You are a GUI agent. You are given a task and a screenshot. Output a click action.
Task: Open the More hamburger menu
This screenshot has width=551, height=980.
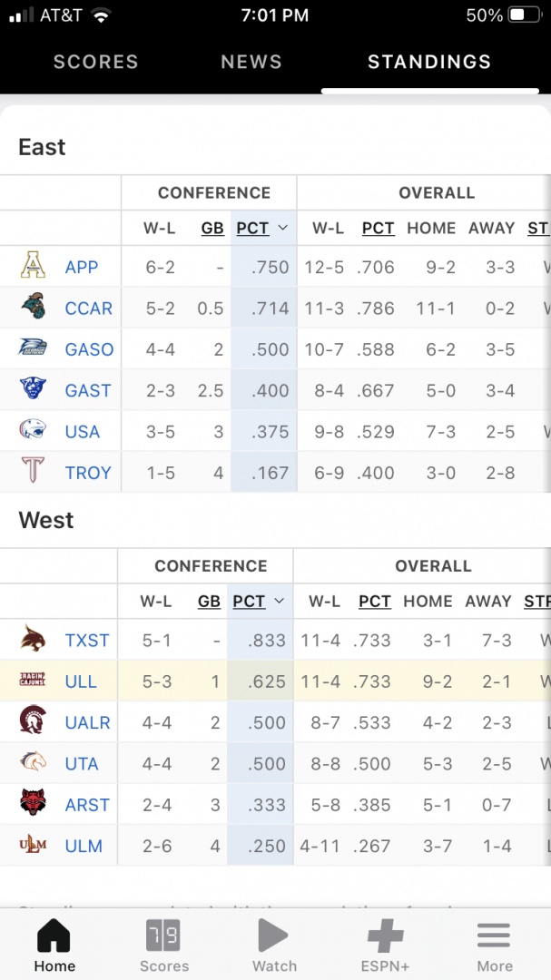pos(495,936)
